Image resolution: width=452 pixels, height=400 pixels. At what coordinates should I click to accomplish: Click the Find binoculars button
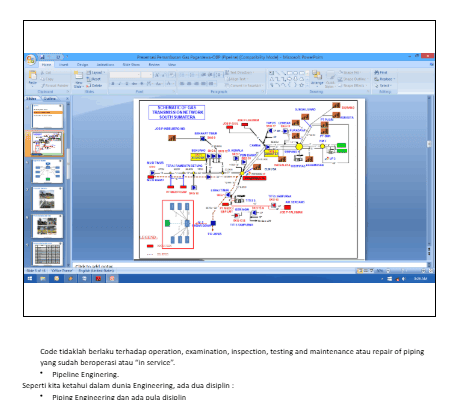coord(380,72)
